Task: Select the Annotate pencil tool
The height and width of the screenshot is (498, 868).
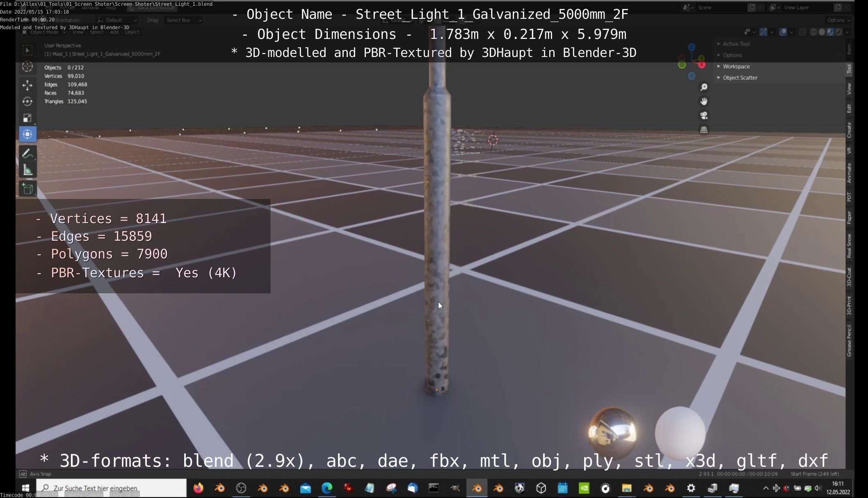Action: pos(27,154)
